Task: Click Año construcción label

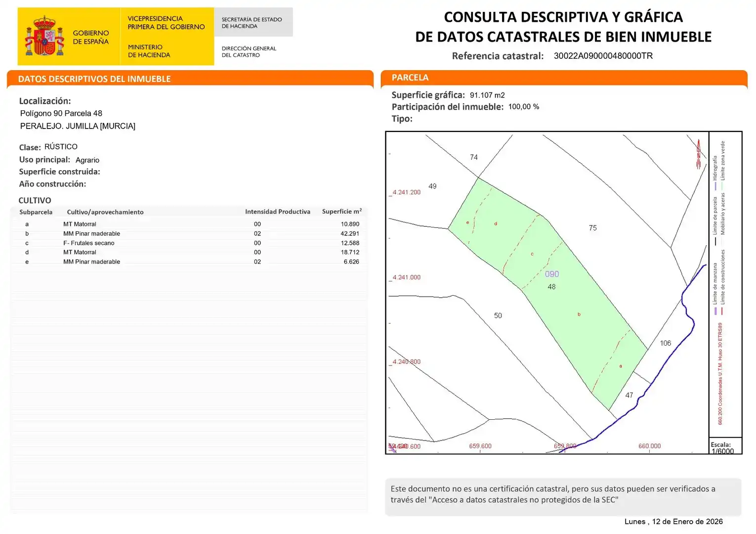Action: [52, 184]
